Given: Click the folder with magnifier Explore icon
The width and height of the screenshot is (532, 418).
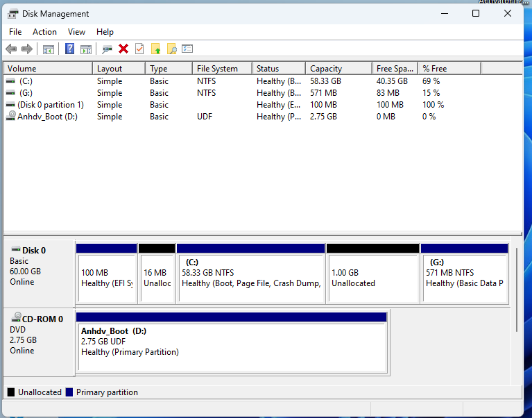Looking at the screenshot, I should pyautogui.click(x=172, y=49).
